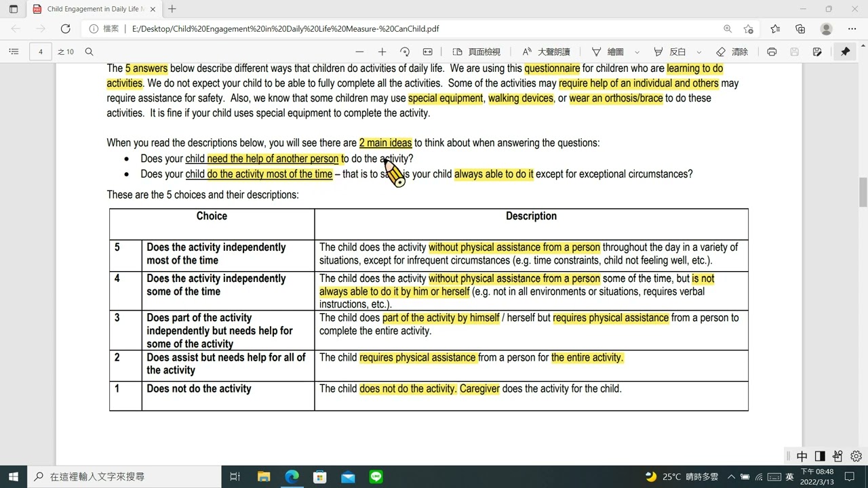Open the Favorites list

pyautogui.click(x=775, y=29)
